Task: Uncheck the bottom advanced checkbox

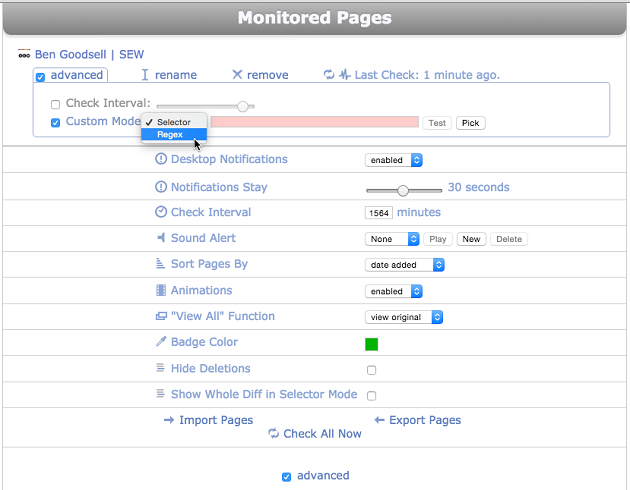Action: [286, 477]
